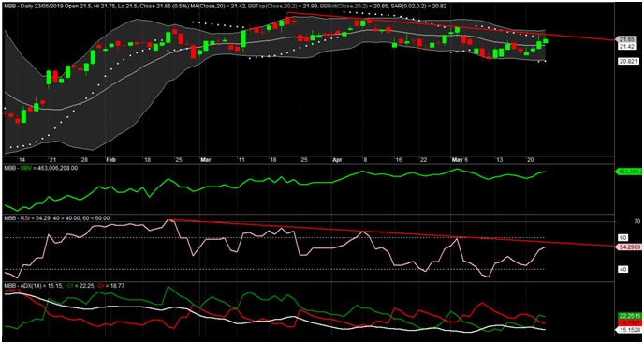Click the 22 date label on time axis

click(423, 160)
